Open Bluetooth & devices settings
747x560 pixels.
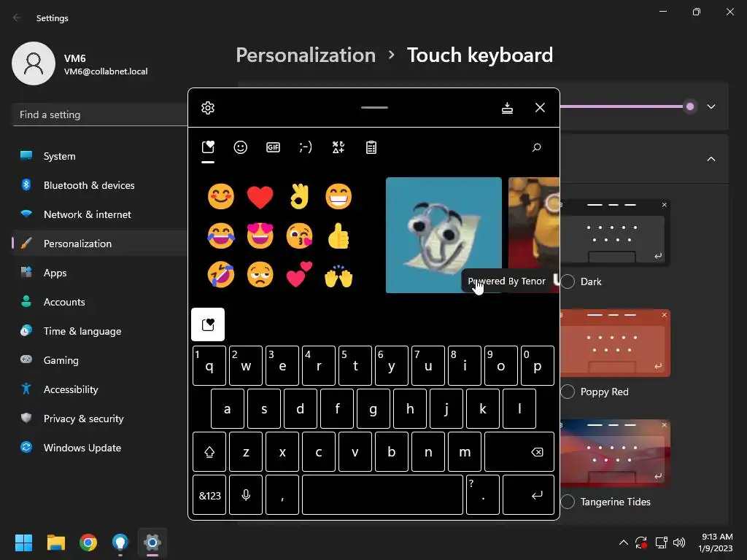tap(100, 185)
